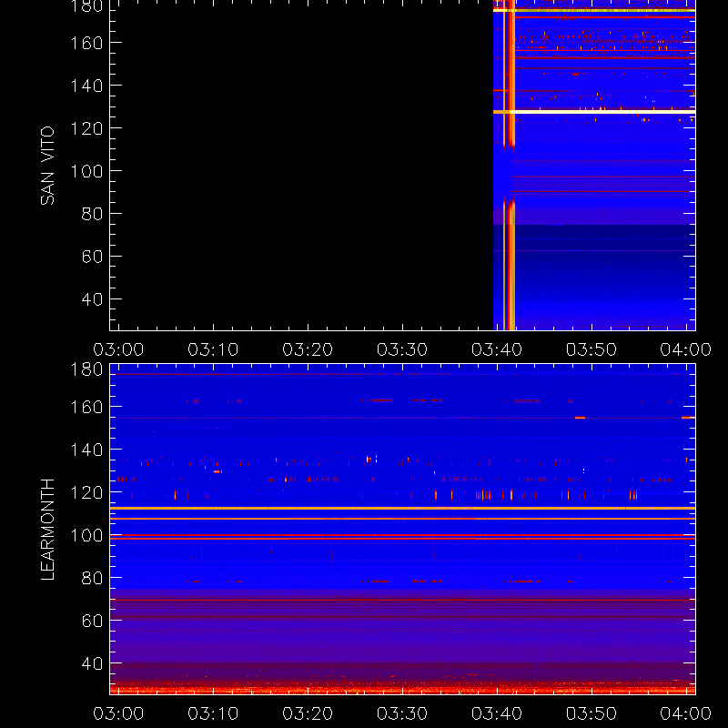Click the 04:00 label under San Vito plot
728x728 pixels.
click(x=686, y=349)
